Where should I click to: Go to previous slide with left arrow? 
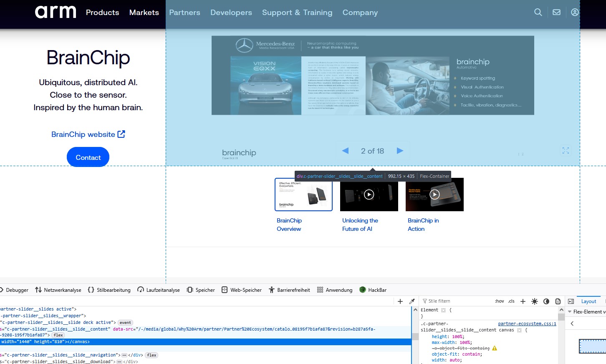coord(345,151)
